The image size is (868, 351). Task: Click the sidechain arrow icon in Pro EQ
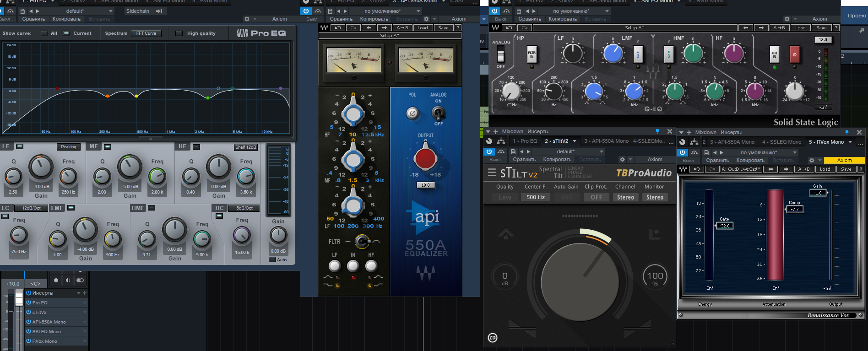[159, 11]
